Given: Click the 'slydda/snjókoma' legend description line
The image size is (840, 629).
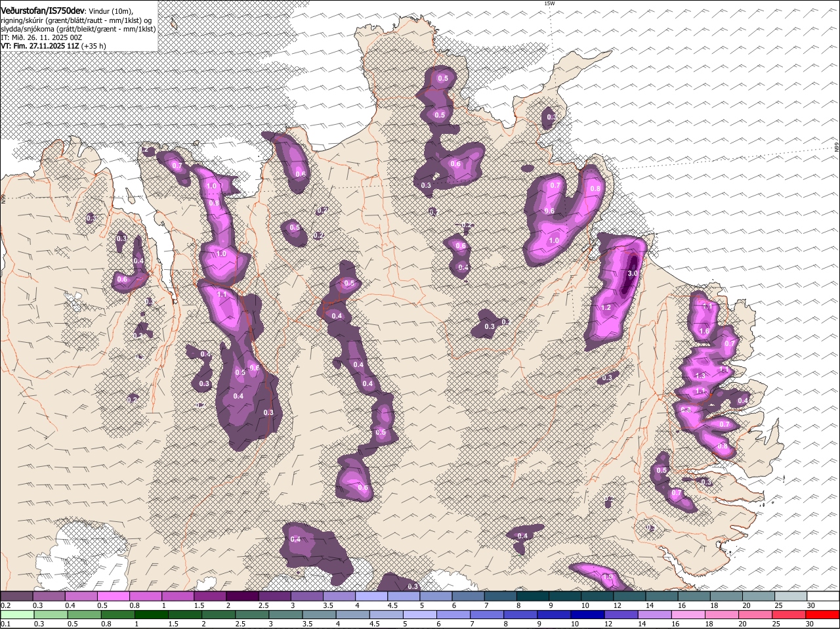Looking at the screenshot, I should point(79,29).
